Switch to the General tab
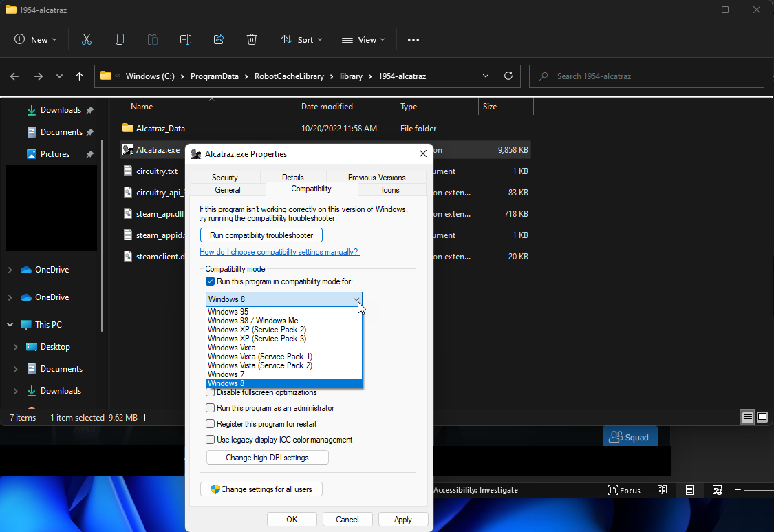 point(228,190)
